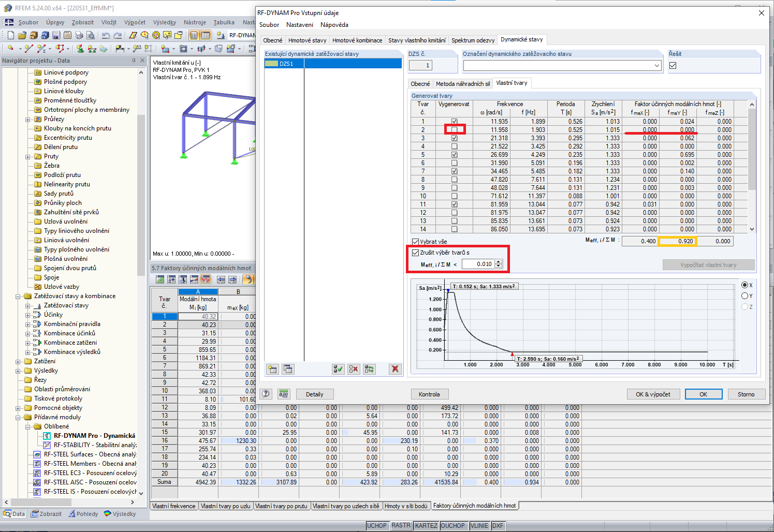774x532 pixels.
Task: Click the copy dynamic load case icon
Action: pyautogui.click(x=288, y=369)
